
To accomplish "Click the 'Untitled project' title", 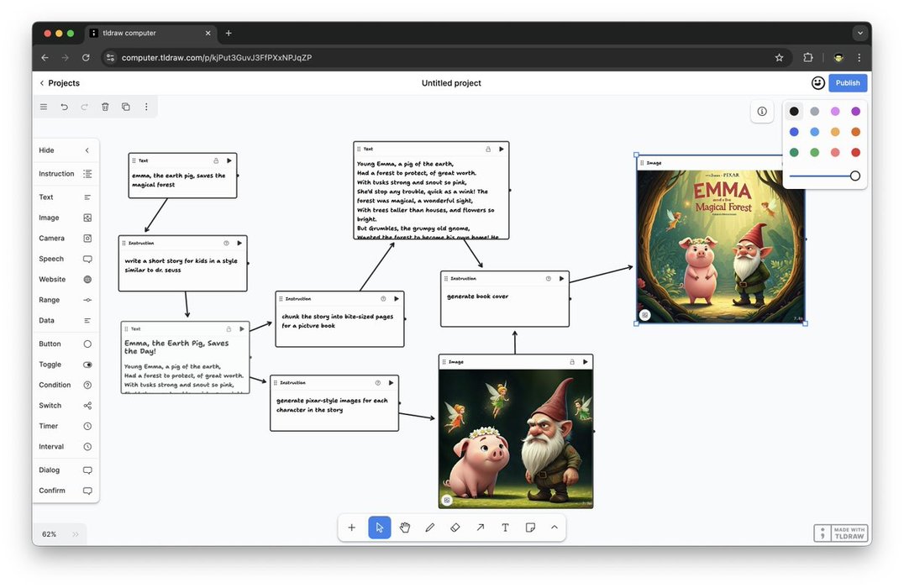I will 451,83.
